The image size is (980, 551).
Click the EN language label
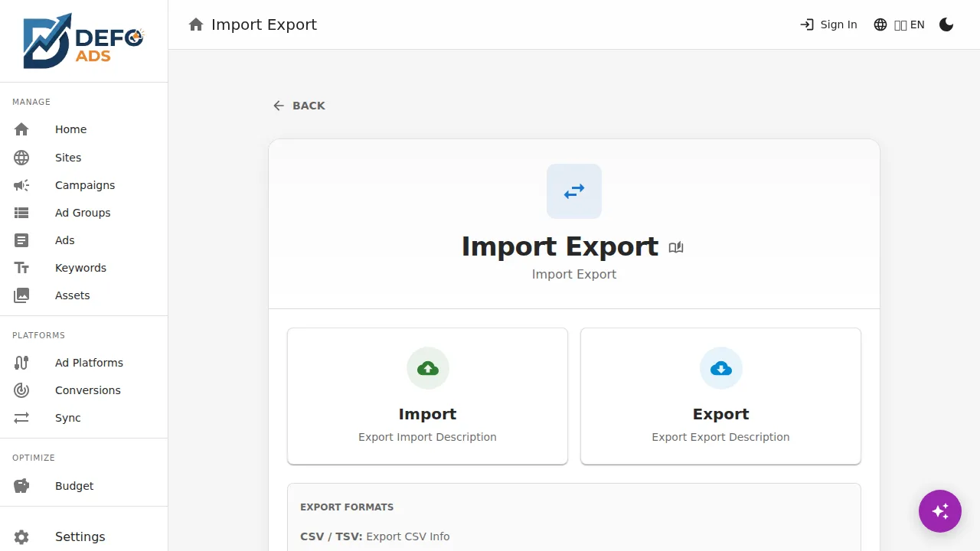917,24
